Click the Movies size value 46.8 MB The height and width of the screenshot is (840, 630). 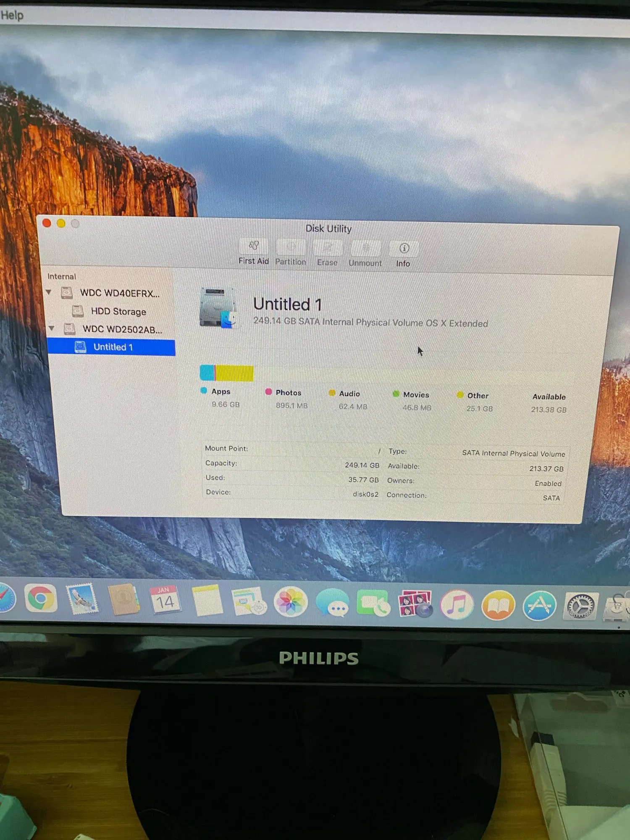pyautogui.click(x=417, y=408)
